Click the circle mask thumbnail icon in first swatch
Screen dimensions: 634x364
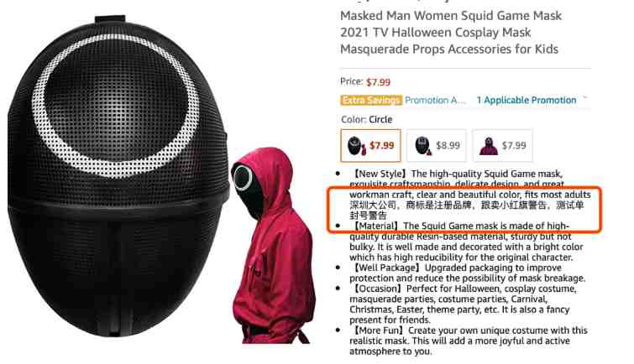[x=356, y=146]
